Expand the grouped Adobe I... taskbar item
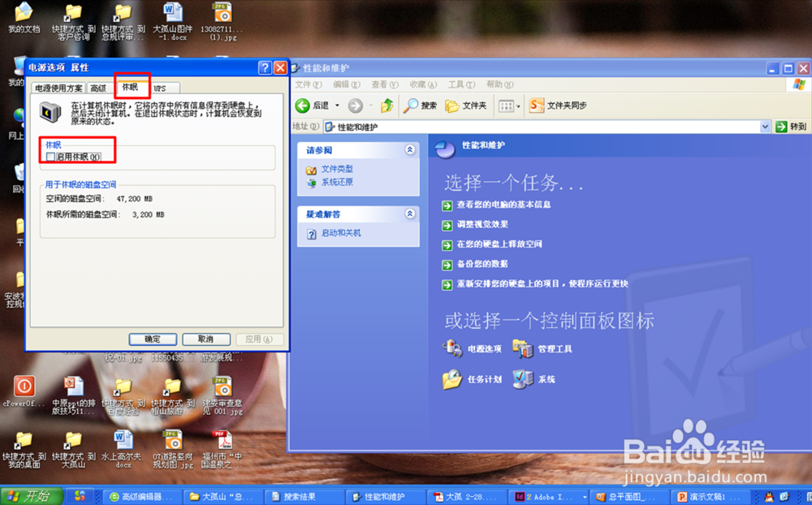This screenshot has height=505, width=812. 549,497
